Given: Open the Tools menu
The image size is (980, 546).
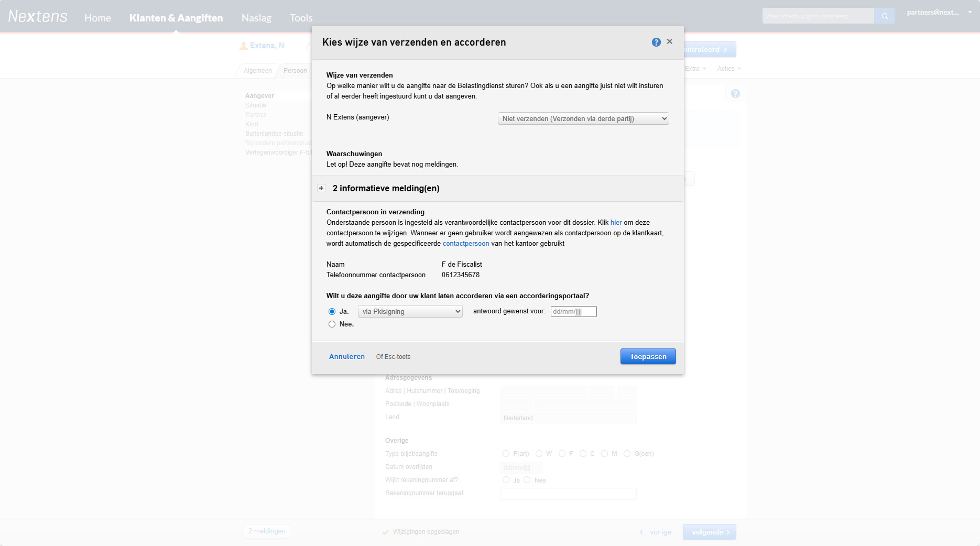Looking at the screenshot, I should point(301,17).
